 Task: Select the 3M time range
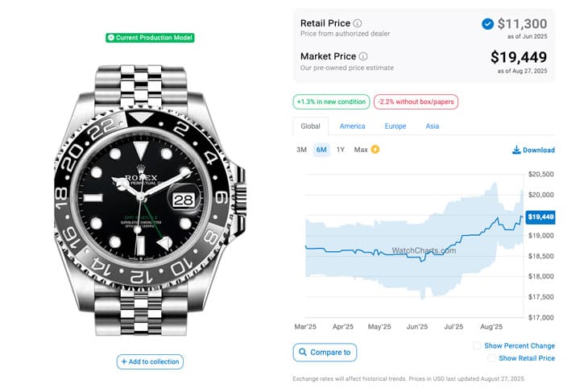point(301,150)
